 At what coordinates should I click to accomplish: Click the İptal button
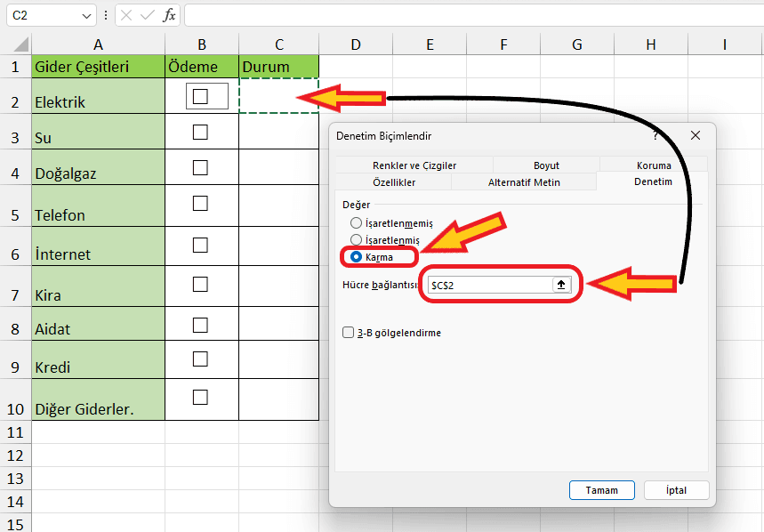click(x=676, y=490)
